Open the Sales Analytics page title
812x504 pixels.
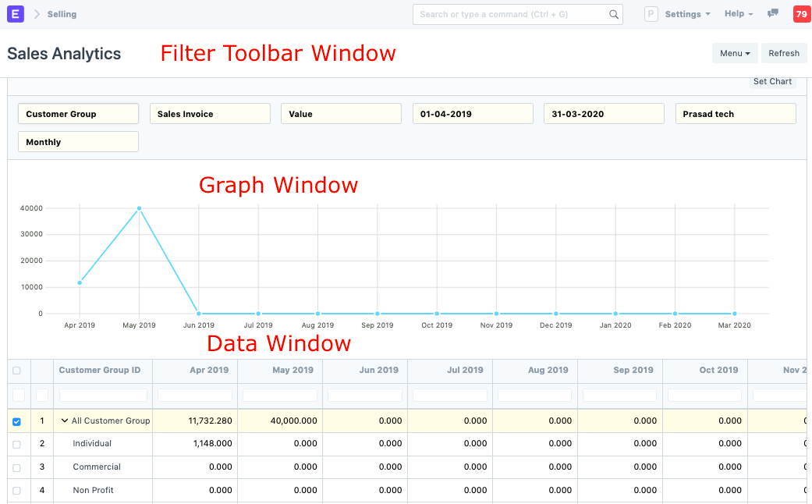tap(64, 53)
